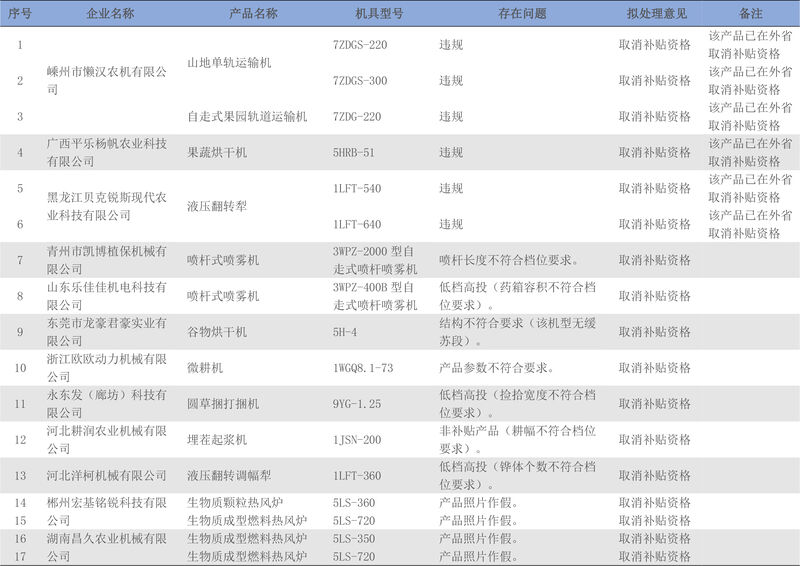800x566 pixels.
Task: Click model 3WPZ-2000 型自走式喷杆喷雾机
Action: [x=375, y=260]
